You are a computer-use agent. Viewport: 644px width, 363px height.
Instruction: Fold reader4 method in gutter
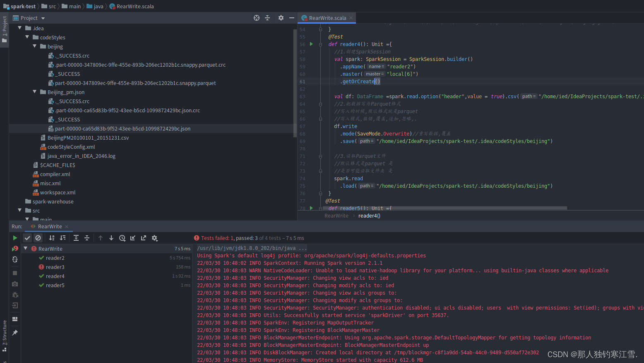pyautogui.click(x=320, y=44)
